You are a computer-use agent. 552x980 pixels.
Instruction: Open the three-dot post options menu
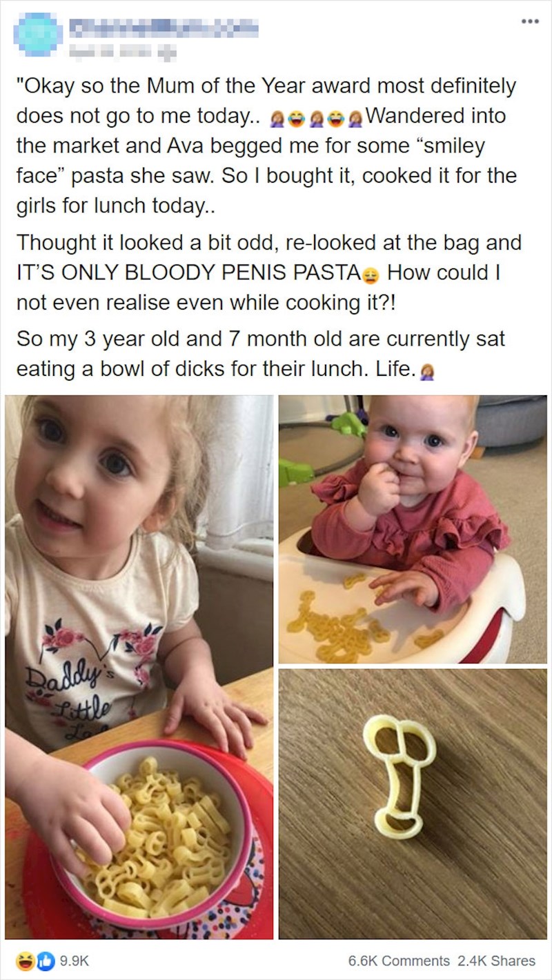click(529, 21)
